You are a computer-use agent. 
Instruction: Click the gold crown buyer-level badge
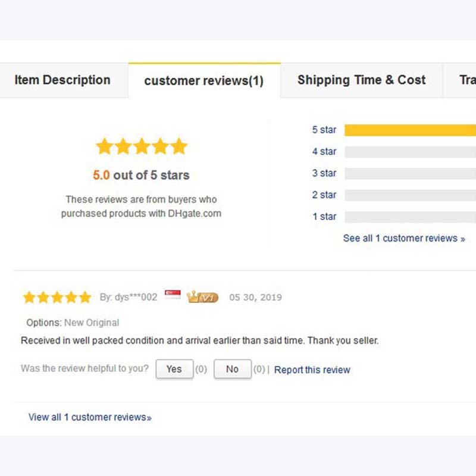click(x=202, y=297)
